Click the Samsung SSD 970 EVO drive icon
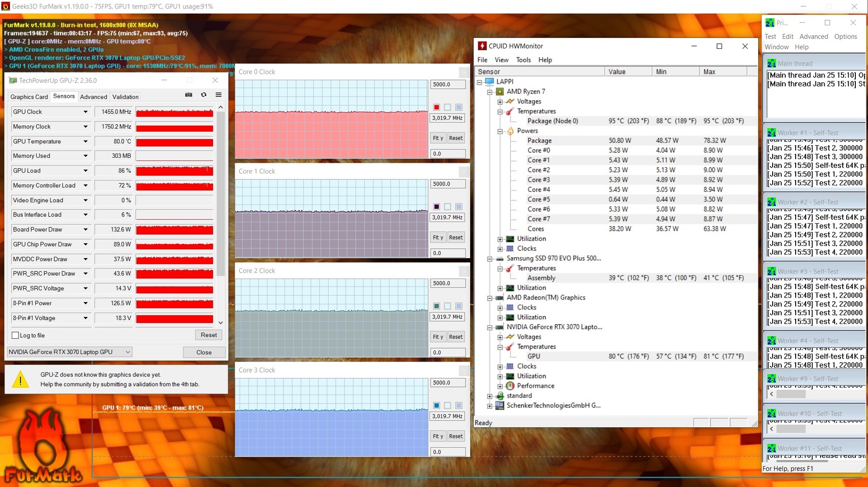868x487 pixels. tap(500, 259)
